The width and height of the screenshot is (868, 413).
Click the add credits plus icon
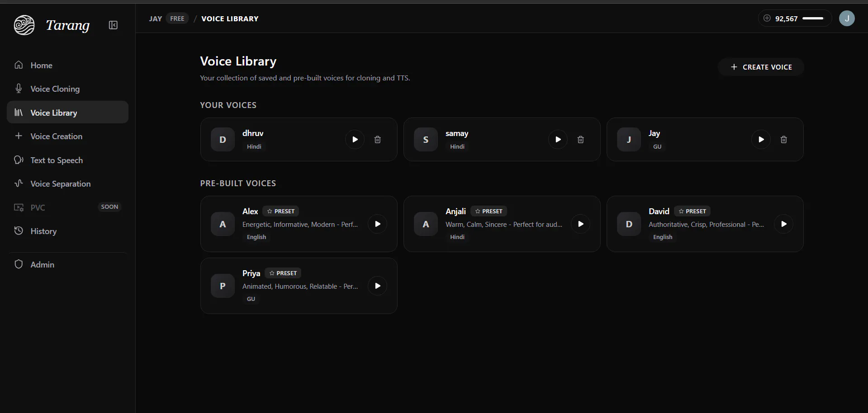[767, 18]
